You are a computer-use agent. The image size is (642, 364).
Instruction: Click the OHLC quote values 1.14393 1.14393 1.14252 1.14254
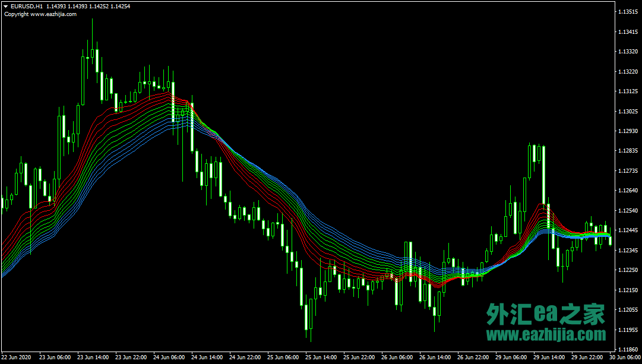[88, 7]
